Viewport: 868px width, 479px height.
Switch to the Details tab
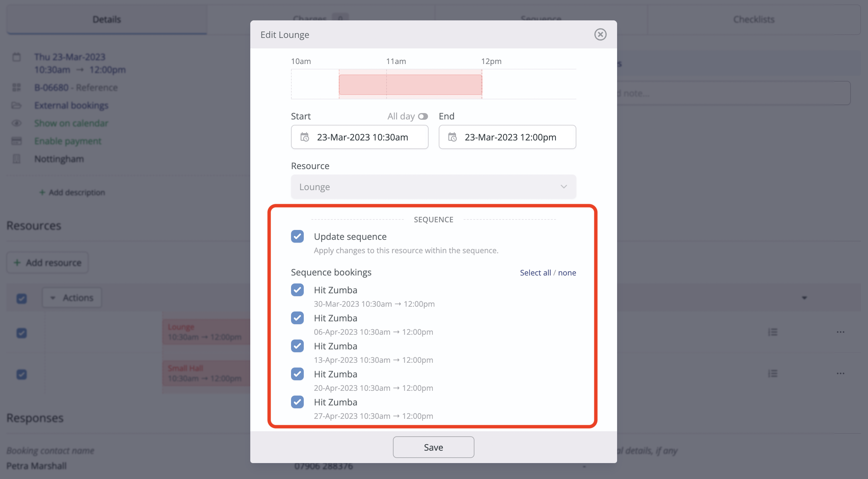[106, 19]
